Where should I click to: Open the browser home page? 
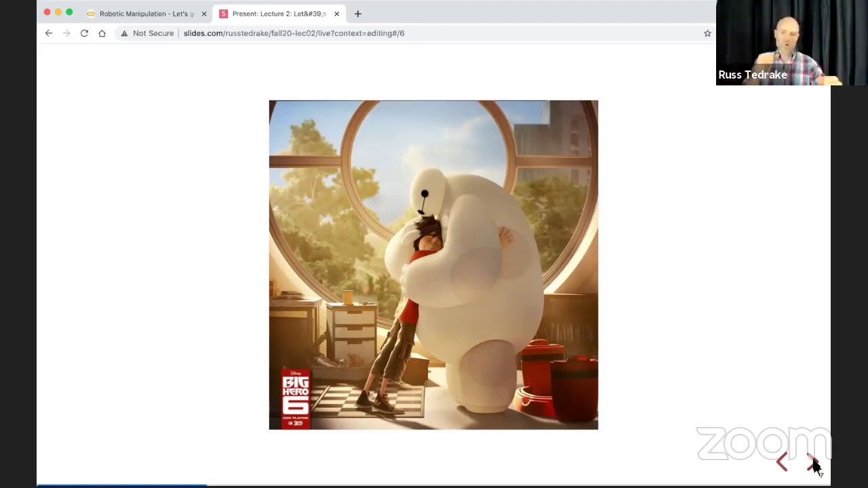[102, 33]
